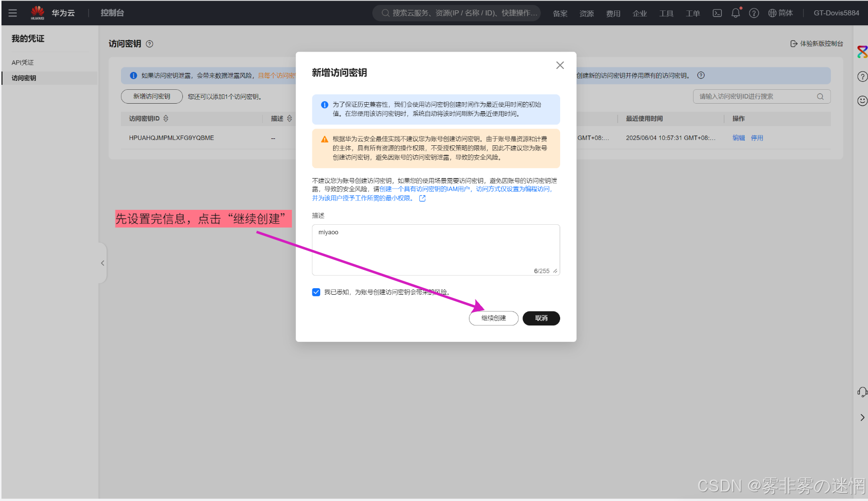Viewport: 868px width, 501px height.
Task: Sort by 访问密钥ID column
Action: pos(166,119)
